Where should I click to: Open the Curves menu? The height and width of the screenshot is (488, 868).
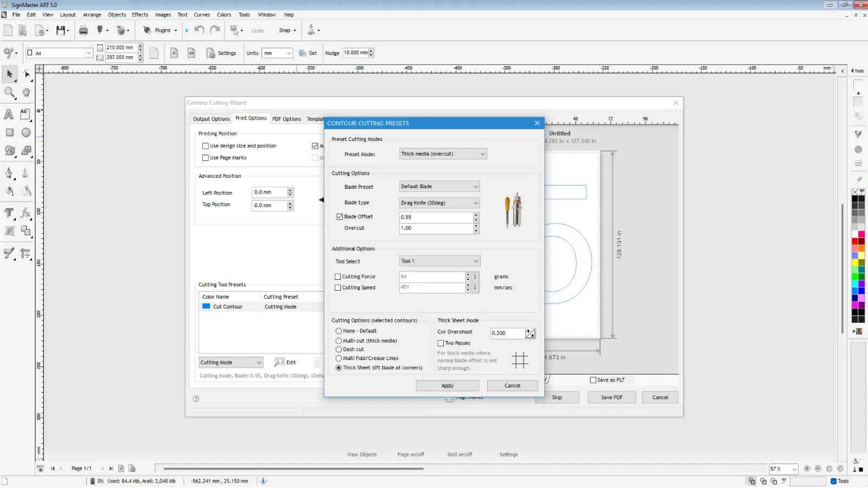pos(202,15)
